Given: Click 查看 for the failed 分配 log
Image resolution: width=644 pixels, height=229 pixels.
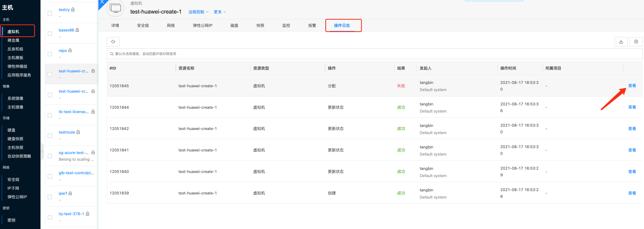Looking at the screenshot, I should pyautogui.click(x=632, y=86).
